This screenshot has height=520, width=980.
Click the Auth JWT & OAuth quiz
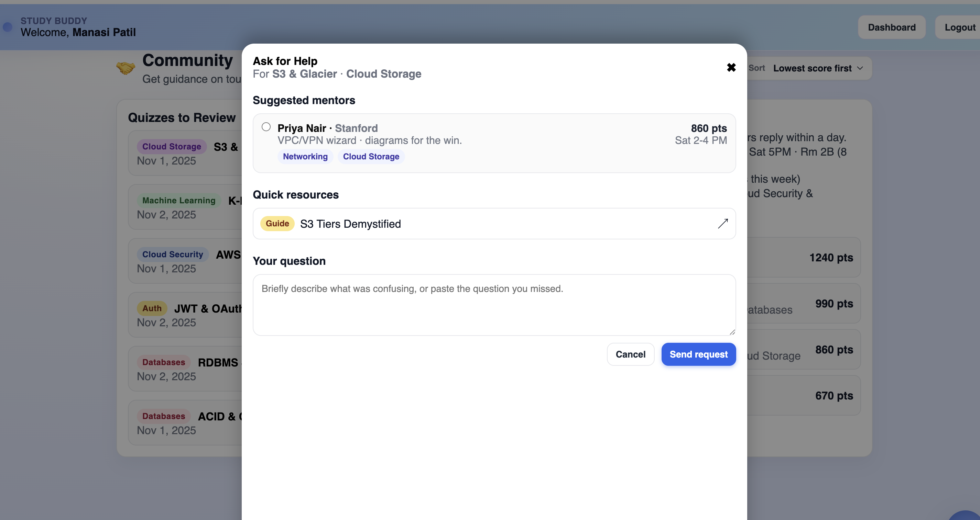186,315
